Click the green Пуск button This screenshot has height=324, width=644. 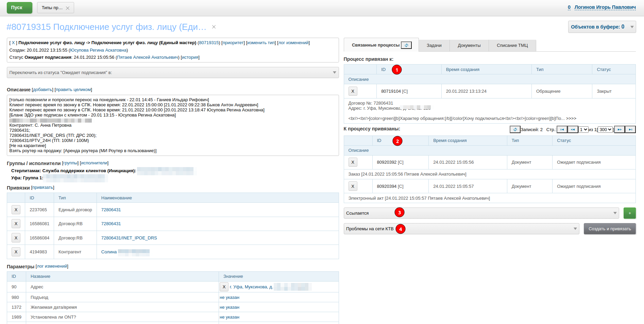[19, 7]
